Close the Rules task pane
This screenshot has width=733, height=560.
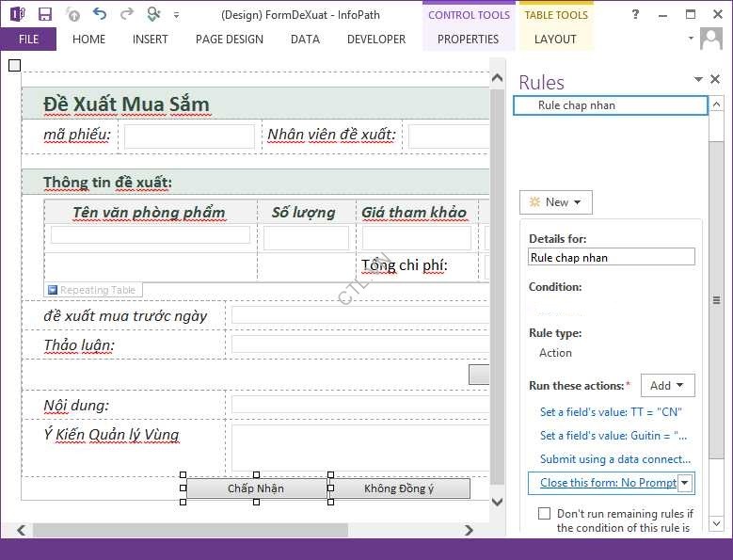(715, 80)
